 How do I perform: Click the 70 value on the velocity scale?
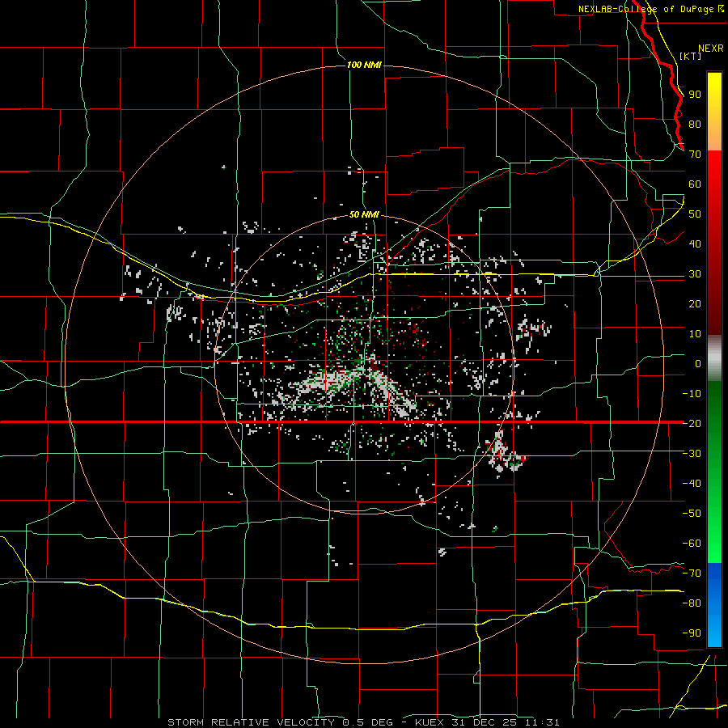coord(695,154)
